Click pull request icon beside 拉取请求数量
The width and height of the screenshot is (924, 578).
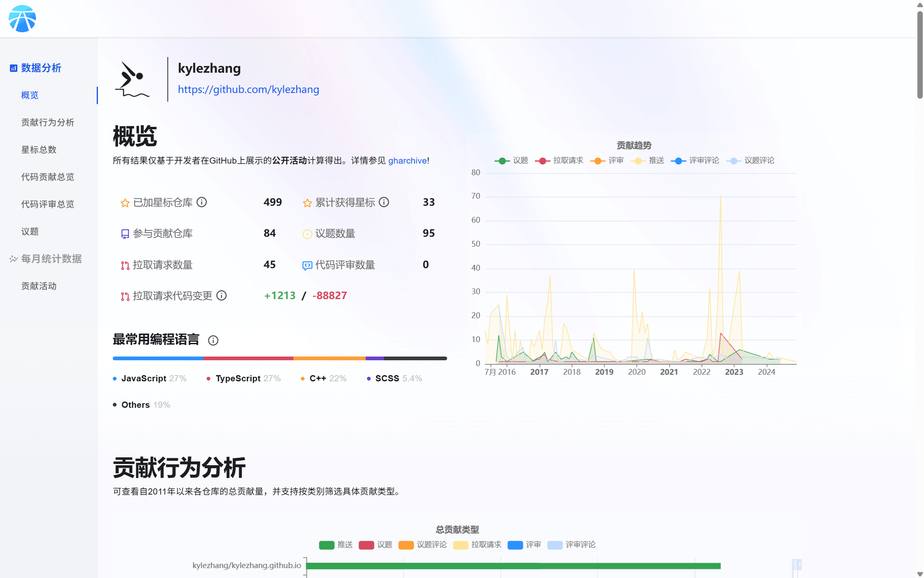[125, 266]
